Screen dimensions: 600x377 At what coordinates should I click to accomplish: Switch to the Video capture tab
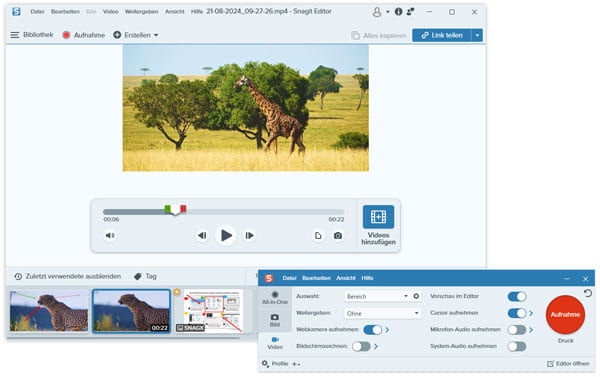[275, 343]
